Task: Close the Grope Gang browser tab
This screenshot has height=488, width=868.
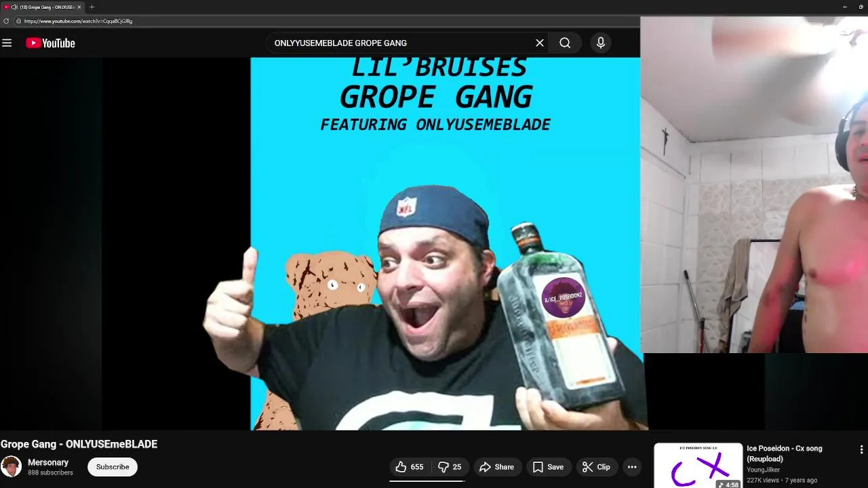Action: pyautogui.click(x=79, y=7)
